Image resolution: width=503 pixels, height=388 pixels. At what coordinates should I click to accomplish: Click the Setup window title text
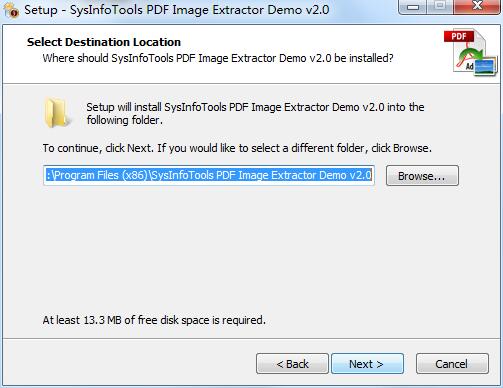click(x=177, y=10)
